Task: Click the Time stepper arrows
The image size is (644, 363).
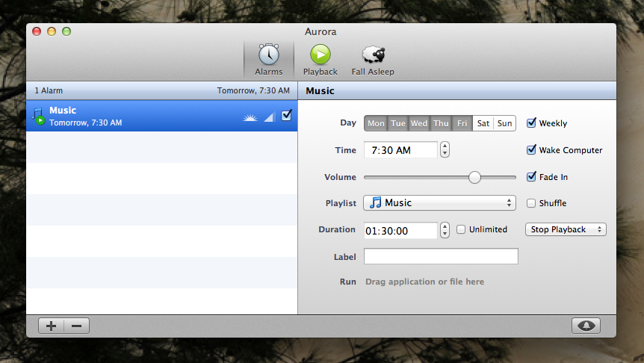Action: tap(445, 149)
